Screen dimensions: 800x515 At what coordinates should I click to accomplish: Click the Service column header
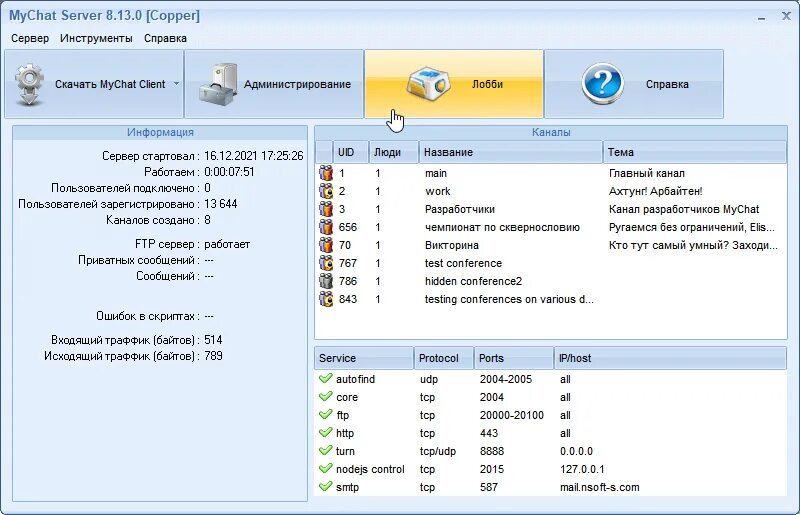click(364, 358)
